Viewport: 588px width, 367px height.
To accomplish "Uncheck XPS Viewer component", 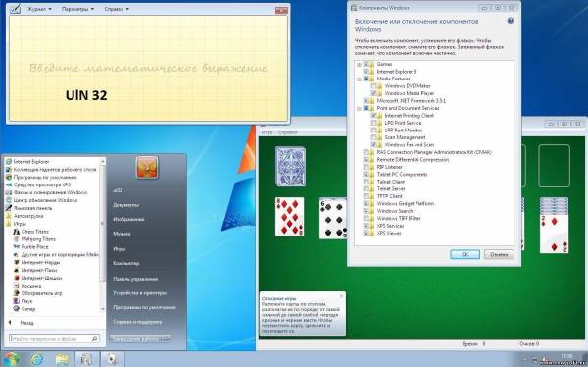I will coord(366,233).
